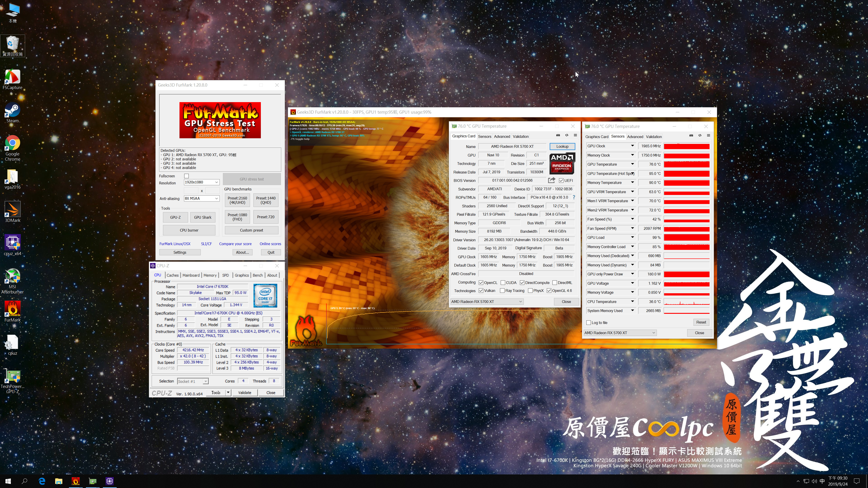Click the Fan Speed (%) sensor graph bar

click(687, 219)
